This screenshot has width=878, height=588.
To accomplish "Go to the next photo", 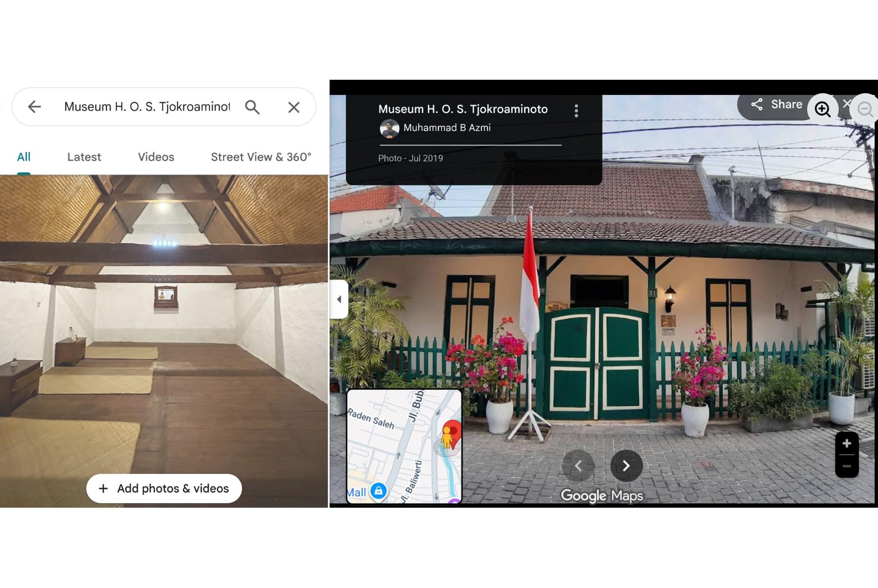I will [626, 466].
